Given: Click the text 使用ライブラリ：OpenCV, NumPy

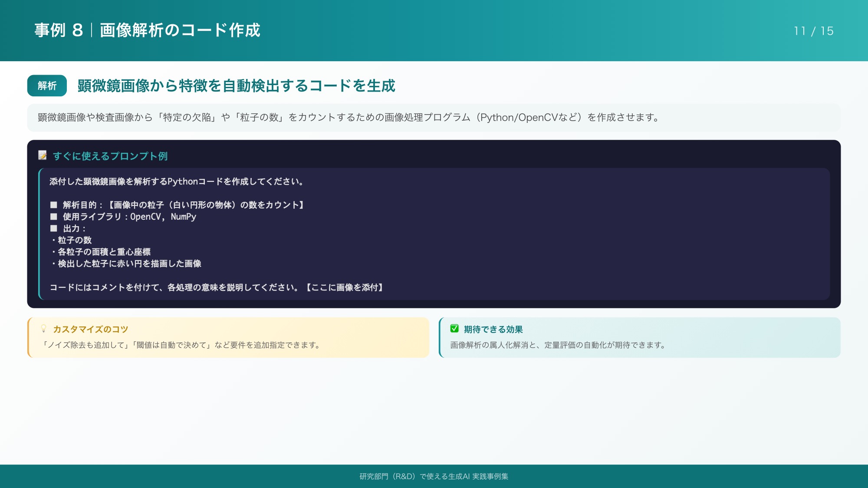Looking at the screenshot, I should (129, 217).
